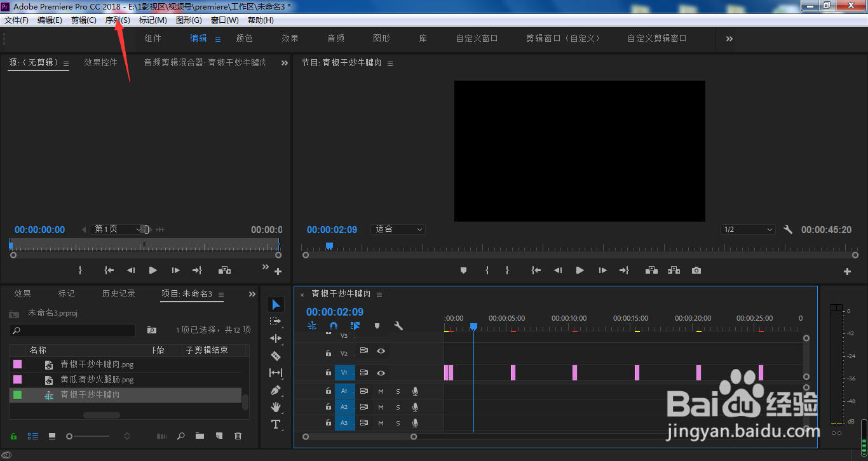The image size is (868, 461).
Task: Open project panel find-in-bin folder icon
Action: (152, 330)
